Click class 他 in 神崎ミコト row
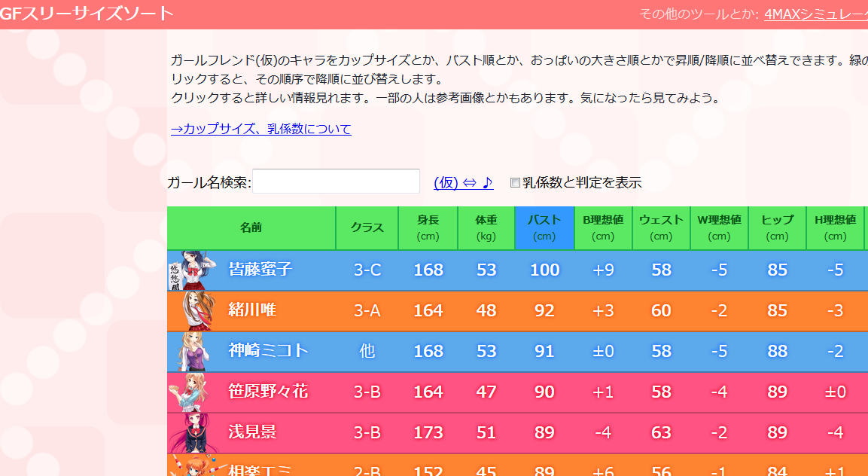The height and width of the screenshot is (476, 868). pos(367,351)
